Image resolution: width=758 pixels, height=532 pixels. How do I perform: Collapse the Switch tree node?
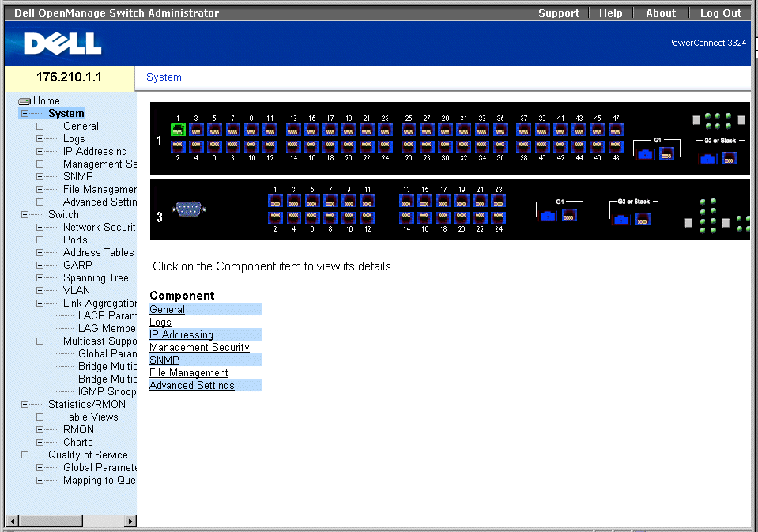click(x=25, y=215)
